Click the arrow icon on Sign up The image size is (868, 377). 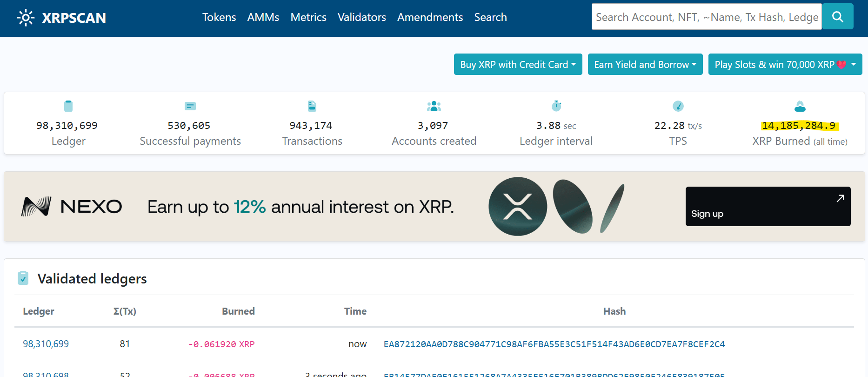[840, 198]
